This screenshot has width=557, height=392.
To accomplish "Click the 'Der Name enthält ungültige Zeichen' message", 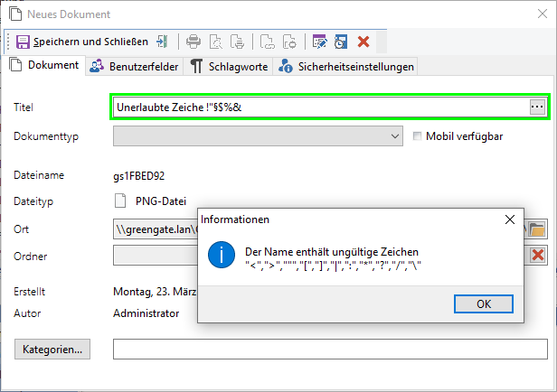I will (x=332, y=252).
